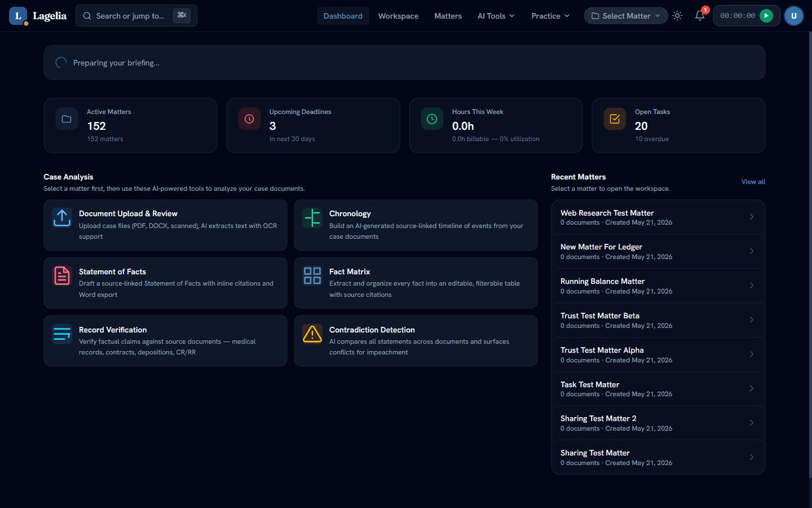Click the chevron for New Matter For Ledger

(751, 251)
